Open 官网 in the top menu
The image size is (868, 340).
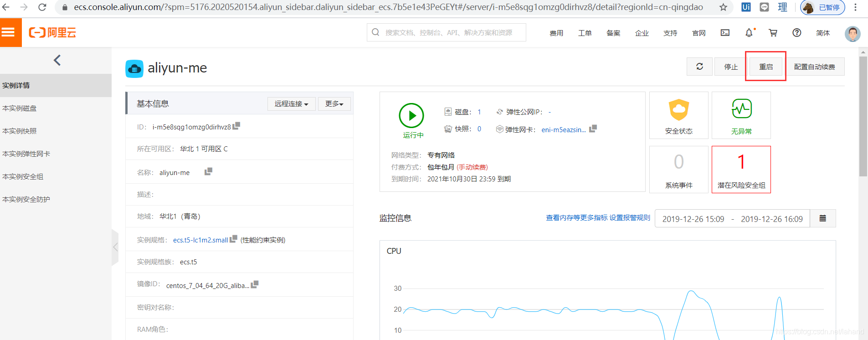click(x=699, y=33)
